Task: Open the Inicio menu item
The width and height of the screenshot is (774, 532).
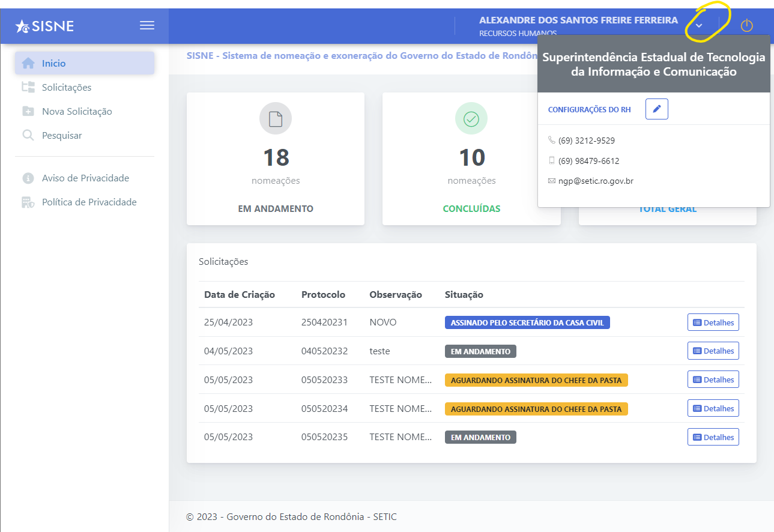Action: pos(85,63)
